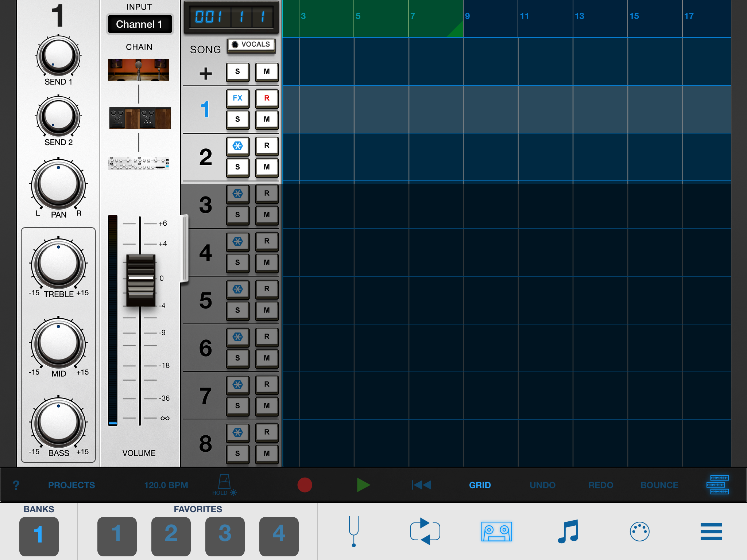The image size is (747, 560).
Task: Open the tuning fork tuner
Action: point(353,531)
